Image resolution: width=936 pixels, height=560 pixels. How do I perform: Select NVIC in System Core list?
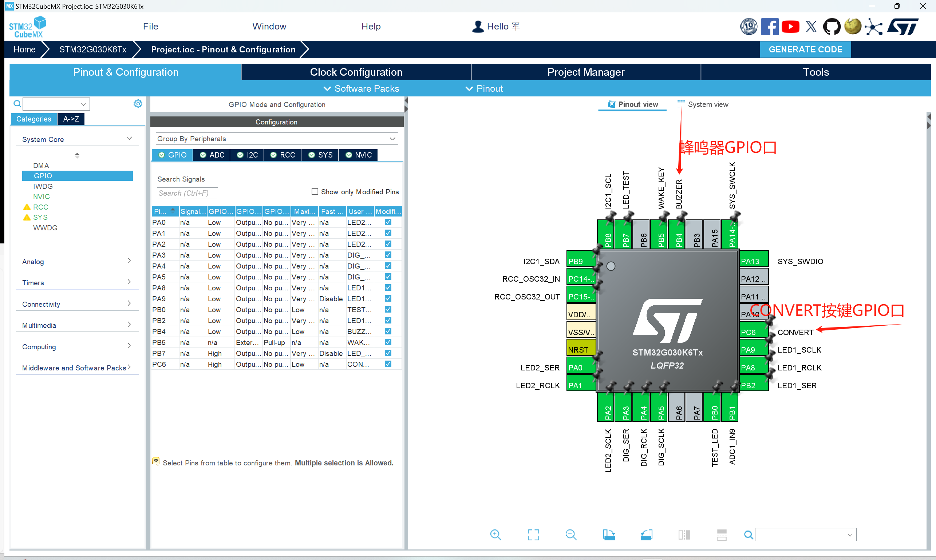(41, 196)
